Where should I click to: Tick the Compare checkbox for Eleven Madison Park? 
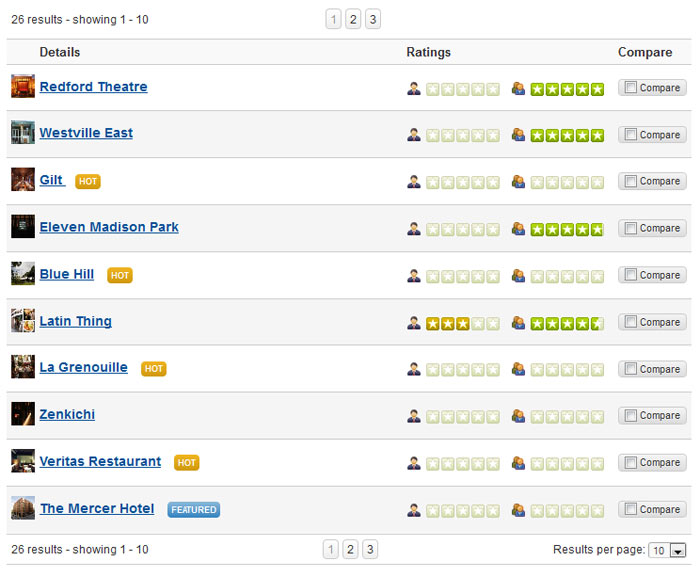tap(630, 229)
